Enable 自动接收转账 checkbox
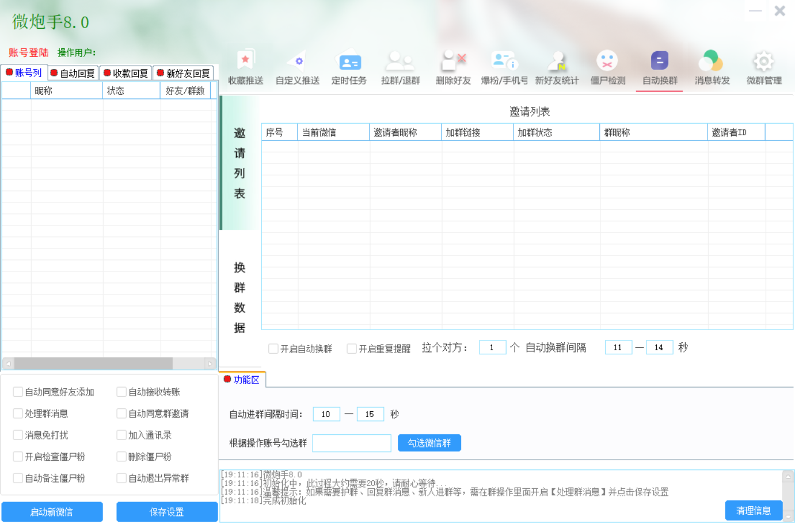Viewport: 795px width, 532px height. (121, 392)
